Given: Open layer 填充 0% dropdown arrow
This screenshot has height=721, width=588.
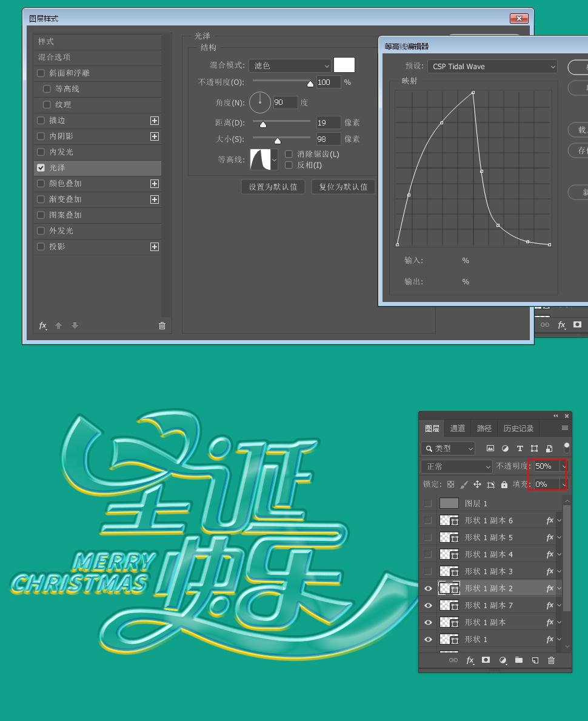Looking at the screenshot, I should pos(564,484).
